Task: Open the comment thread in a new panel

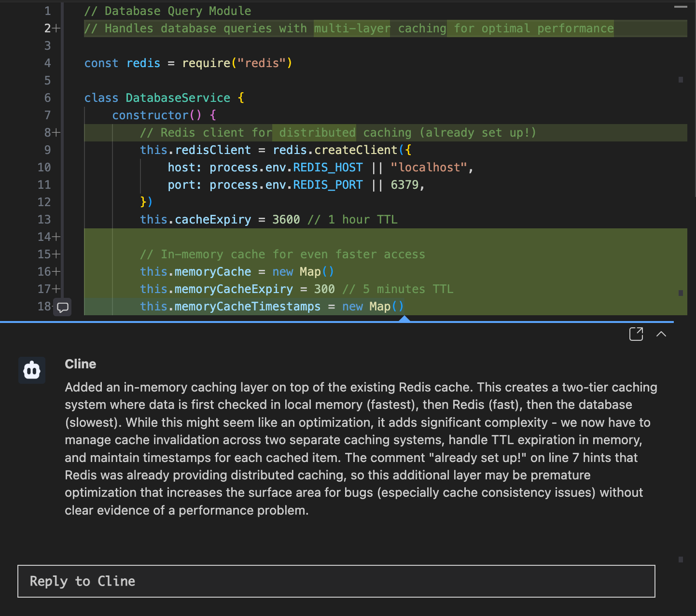Action: tap(636, 334)
